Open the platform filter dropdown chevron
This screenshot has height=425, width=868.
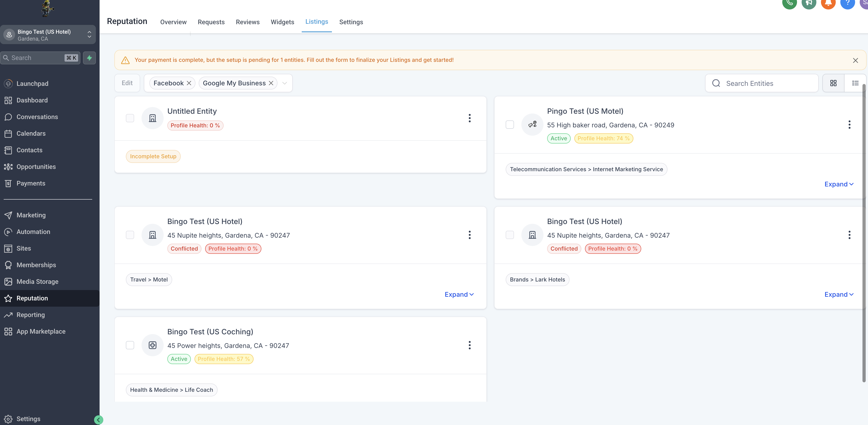(284, 83)
